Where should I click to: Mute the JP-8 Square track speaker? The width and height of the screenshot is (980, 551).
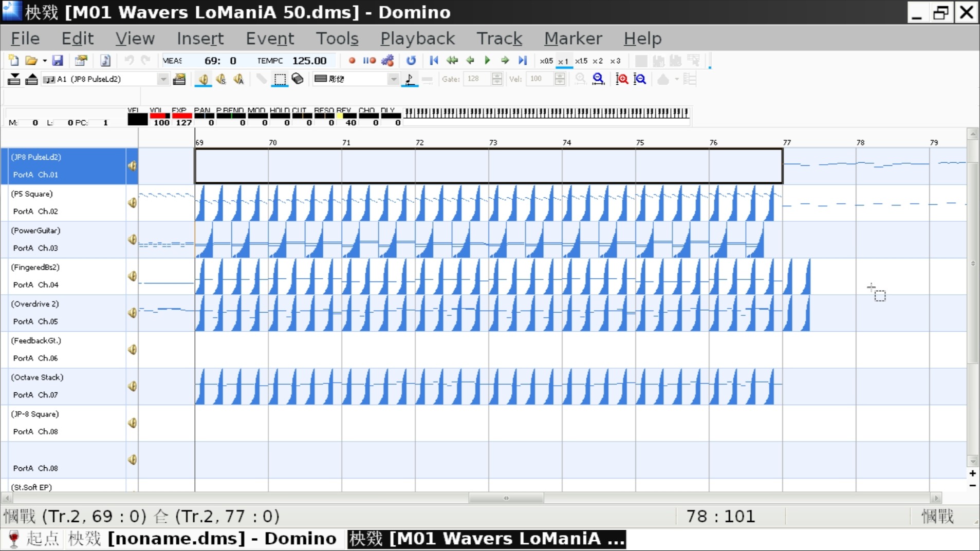[132, 423]
